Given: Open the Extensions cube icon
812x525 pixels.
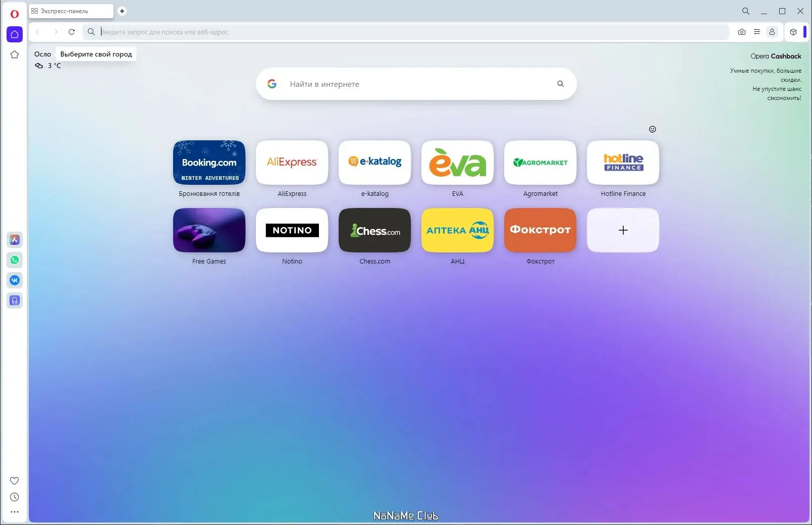Looking at the screenshot, I should [x=793, y=32].
